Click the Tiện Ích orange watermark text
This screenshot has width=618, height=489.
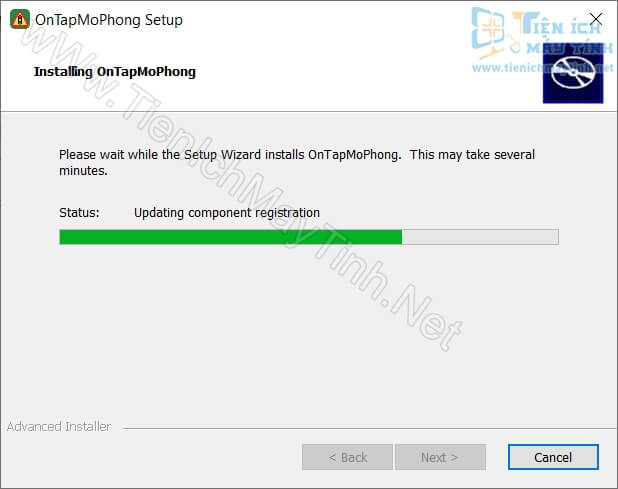tap(557, 24)
